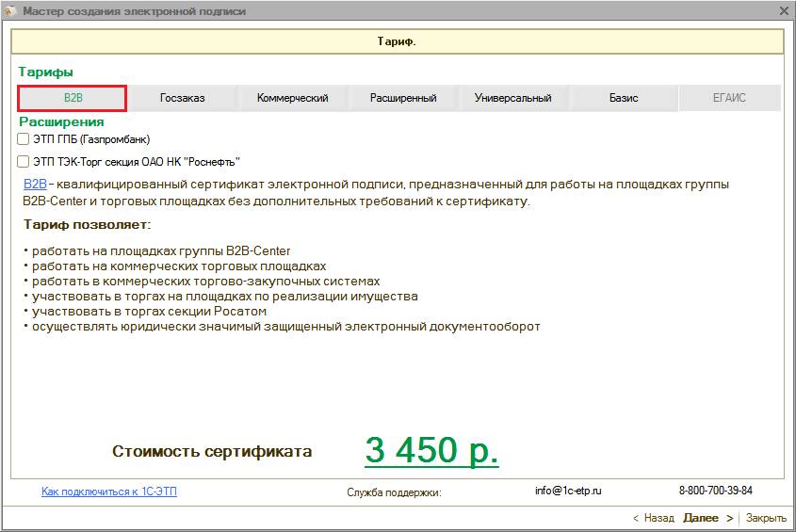This screenshot has width=796, height=532.
Task: Click the 'Служба поддержки:' label
Action: 394,492
